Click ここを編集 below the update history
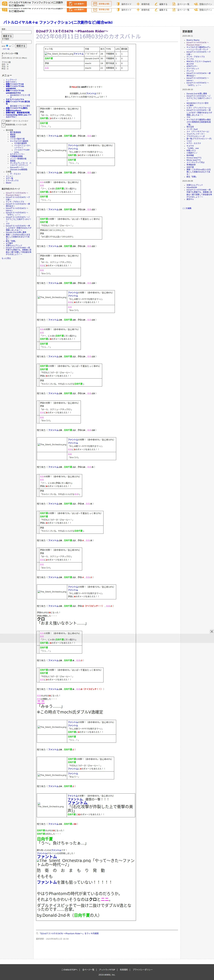 click(x=187, y=208)
